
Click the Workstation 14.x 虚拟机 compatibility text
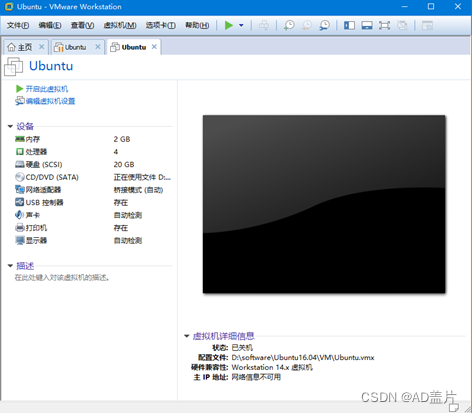point(272,367)
